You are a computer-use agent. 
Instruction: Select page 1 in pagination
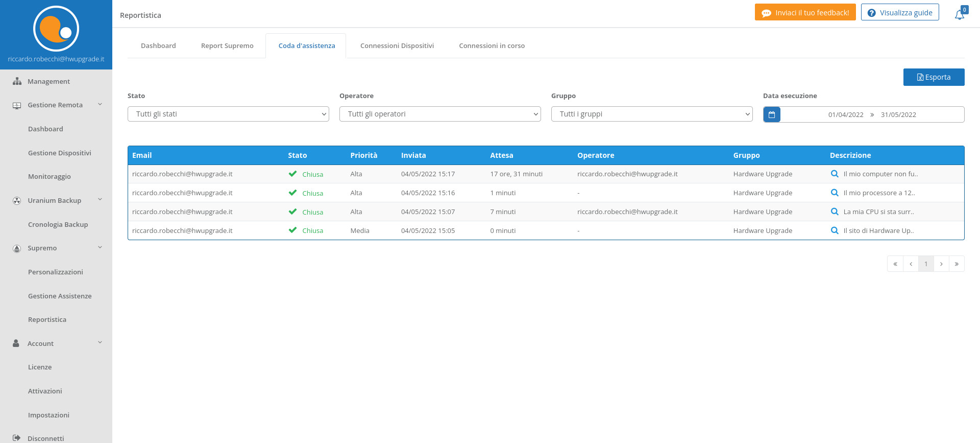click(x=926, y=264)
